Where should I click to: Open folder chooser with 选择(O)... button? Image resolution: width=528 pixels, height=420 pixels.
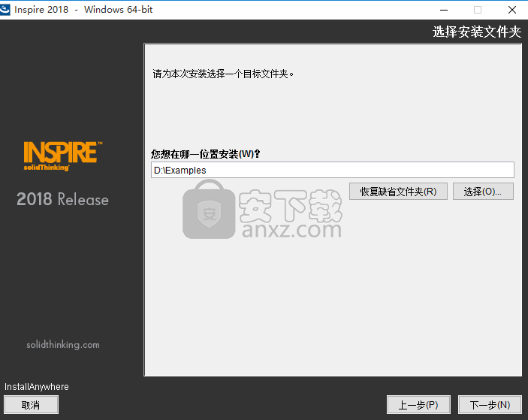point(483,192)
